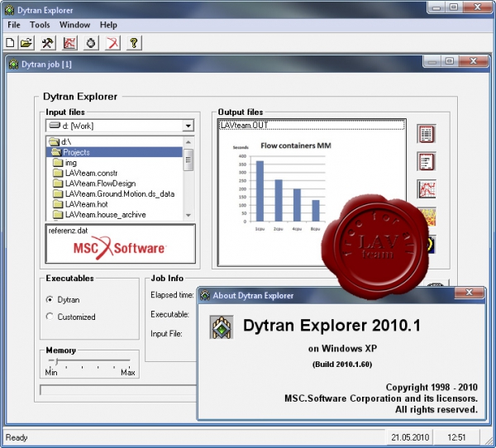Click the question mark help icon
This screenshot has height=448, width=496.
point(134,43)
